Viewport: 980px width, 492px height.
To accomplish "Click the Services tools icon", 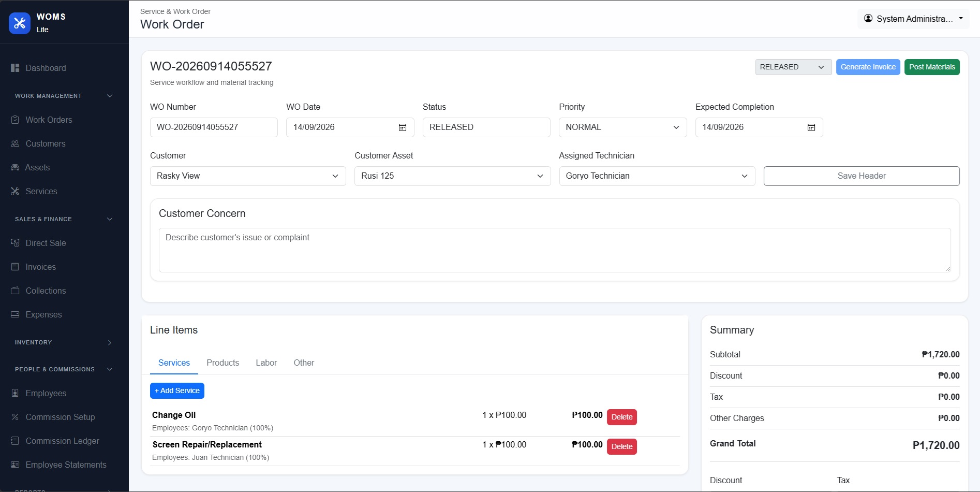I will [x=15, y=191].
